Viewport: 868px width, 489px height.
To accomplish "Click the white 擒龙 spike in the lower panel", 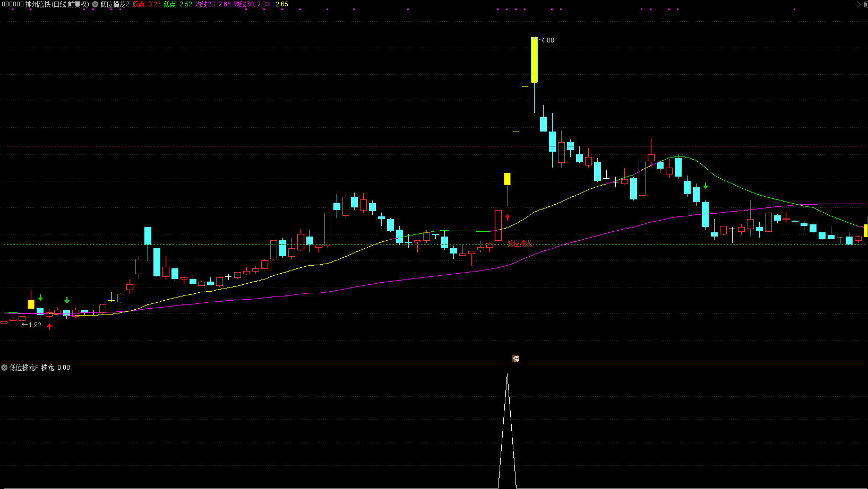I will (507, 431).
